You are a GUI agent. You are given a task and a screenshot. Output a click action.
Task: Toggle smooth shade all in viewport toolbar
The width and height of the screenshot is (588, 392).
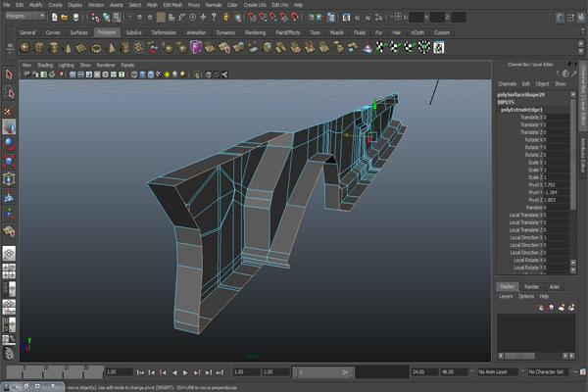pos(142,74)
